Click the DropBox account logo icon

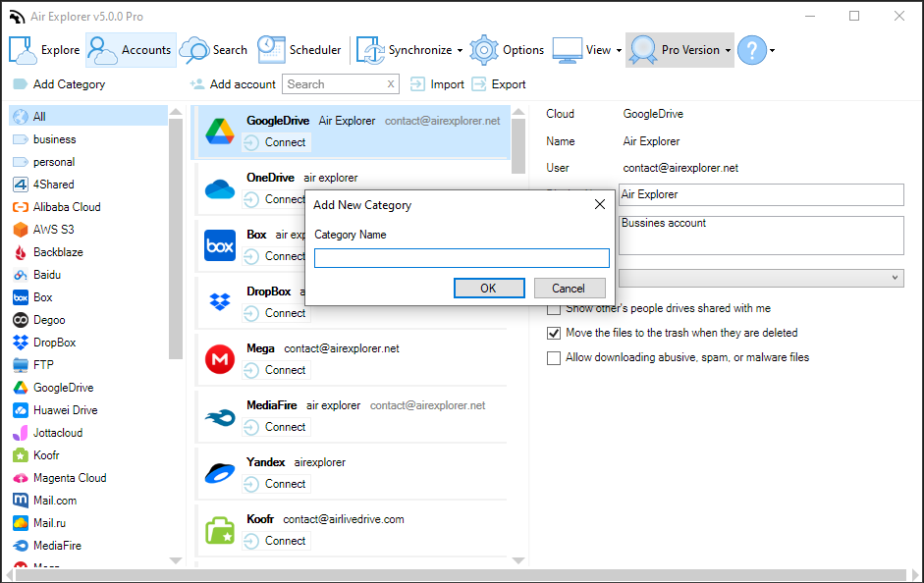pyautogui.click(x=220, y=302)
